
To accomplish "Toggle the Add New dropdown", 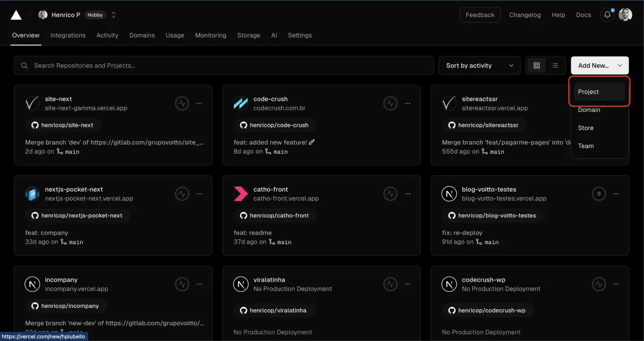I will click(x=600, y=65).
